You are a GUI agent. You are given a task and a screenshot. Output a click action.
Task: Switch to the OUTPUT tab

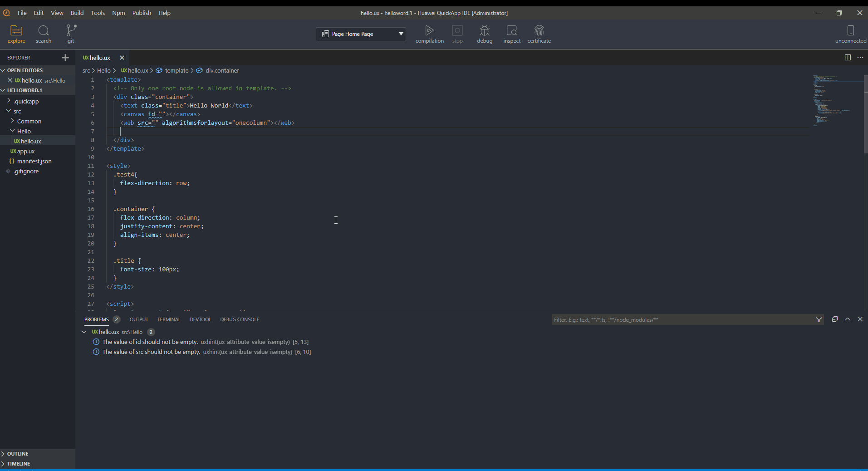pos(139,319)
